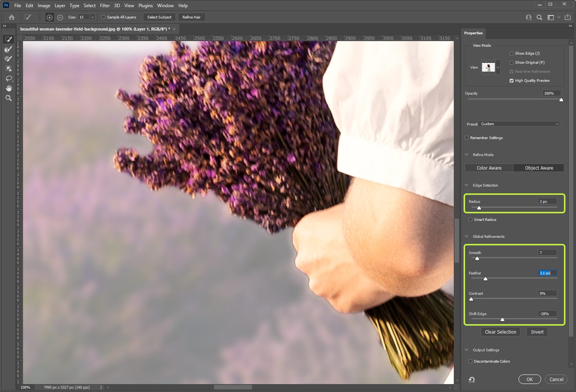Screen dimensions: 576x392
Task: Open the File menu
Action: coord(18,6)
